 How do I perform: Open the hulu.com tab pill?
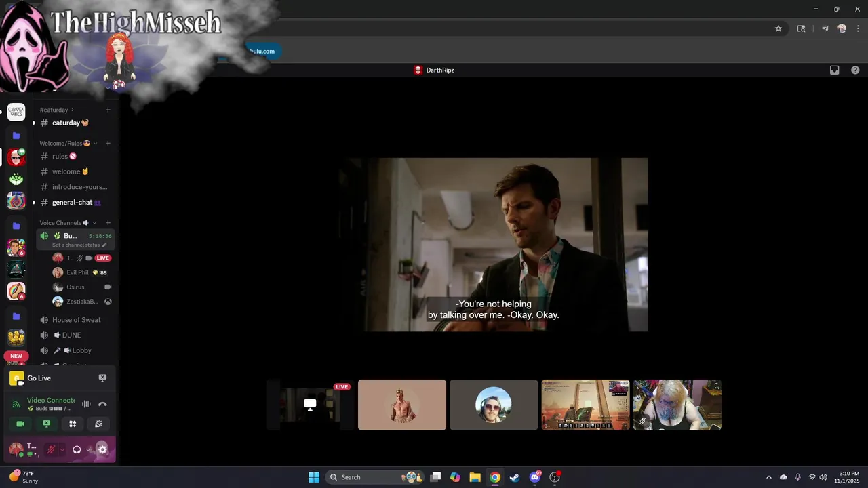(x=262, y=51)
